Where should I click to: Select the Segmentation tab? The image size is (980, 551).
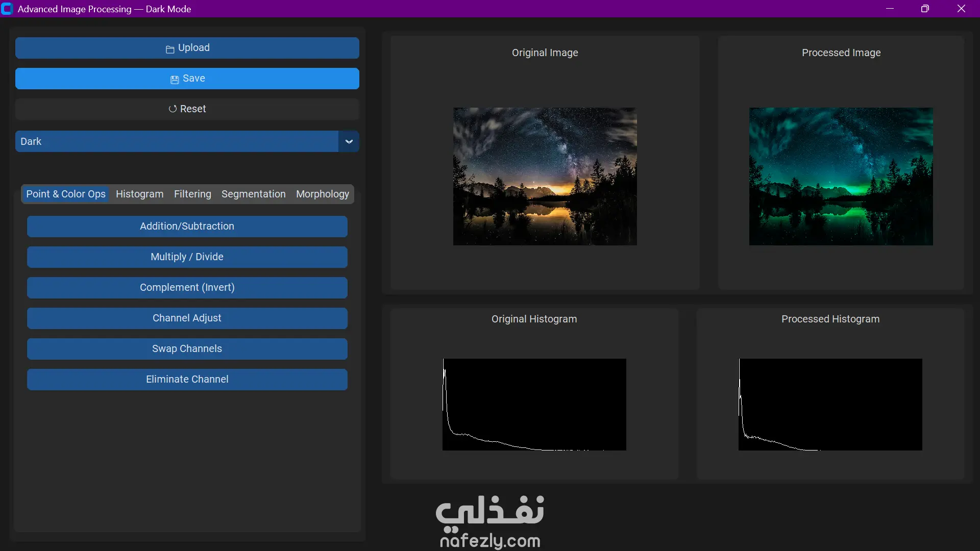pyautogui.click(x=253, y=194)
